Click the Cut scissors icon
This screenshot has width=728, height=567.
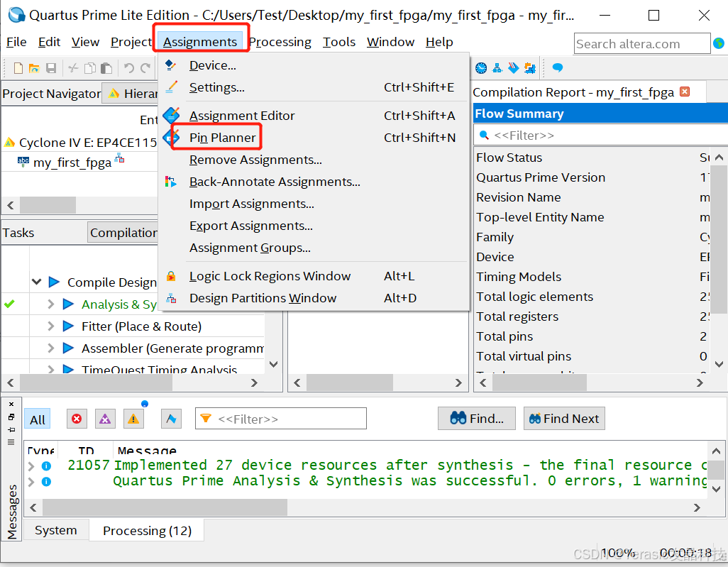point(73,68)
